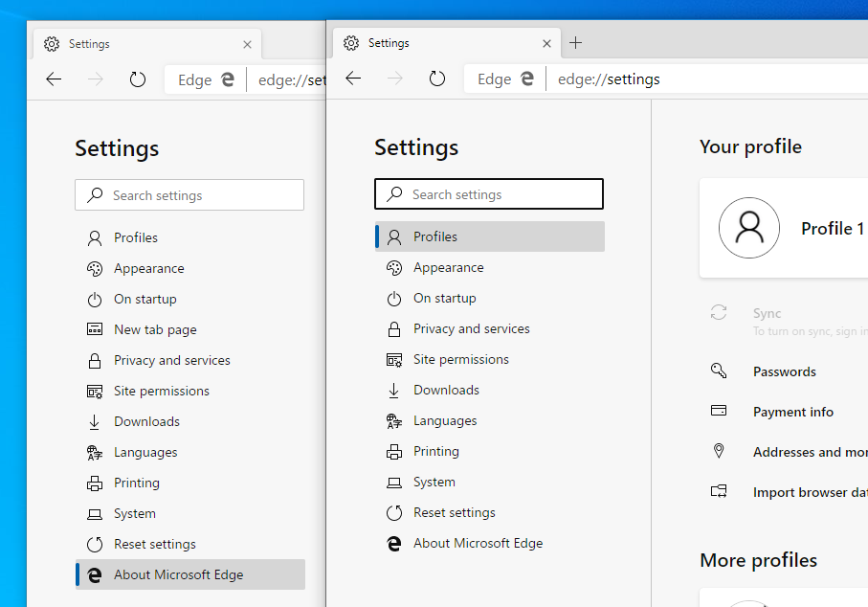Click the Addresses location pin icon
The height and width of the screenshot is (607, 868).
[719, 451]
